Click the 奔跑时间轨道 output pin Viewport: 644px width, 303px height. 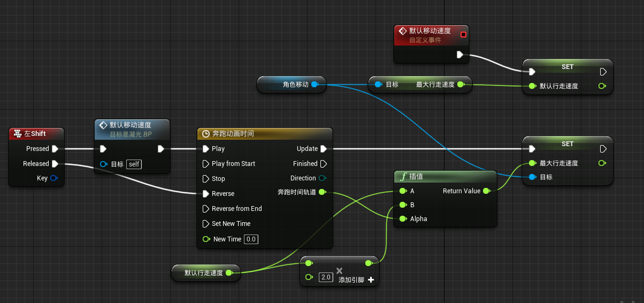(x=322, y=192)
